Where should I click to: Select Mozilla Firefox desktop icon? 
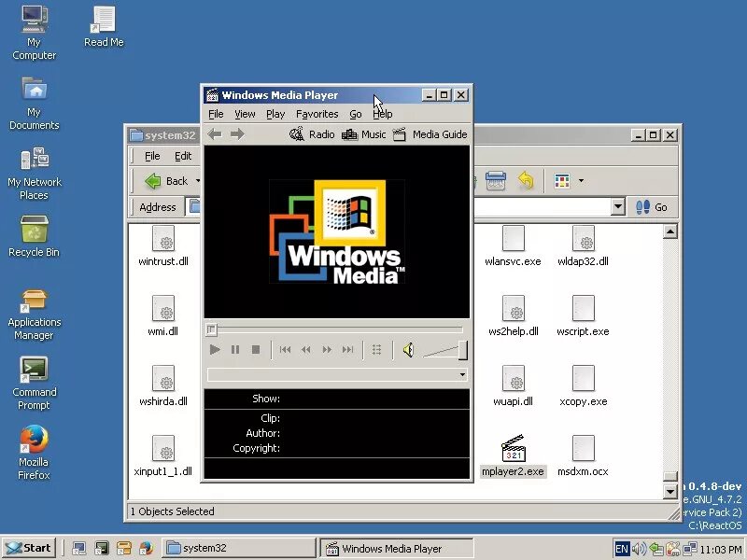[35, 453]
